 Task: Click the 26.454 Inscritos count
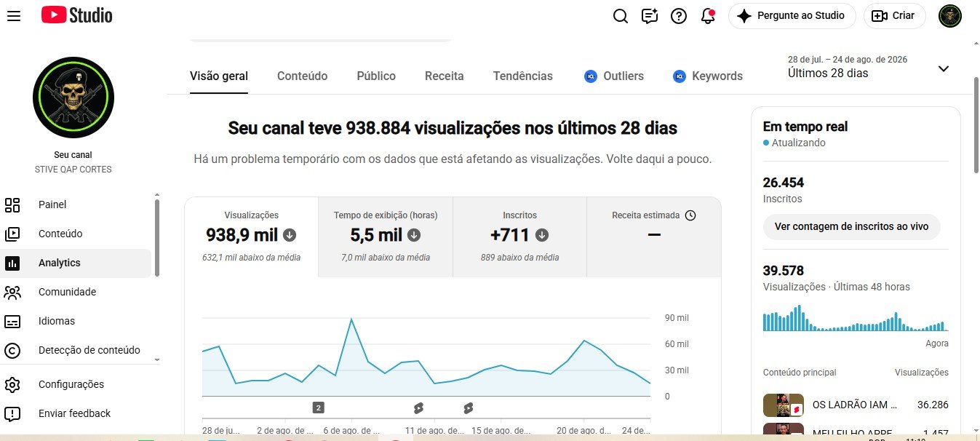784,183
